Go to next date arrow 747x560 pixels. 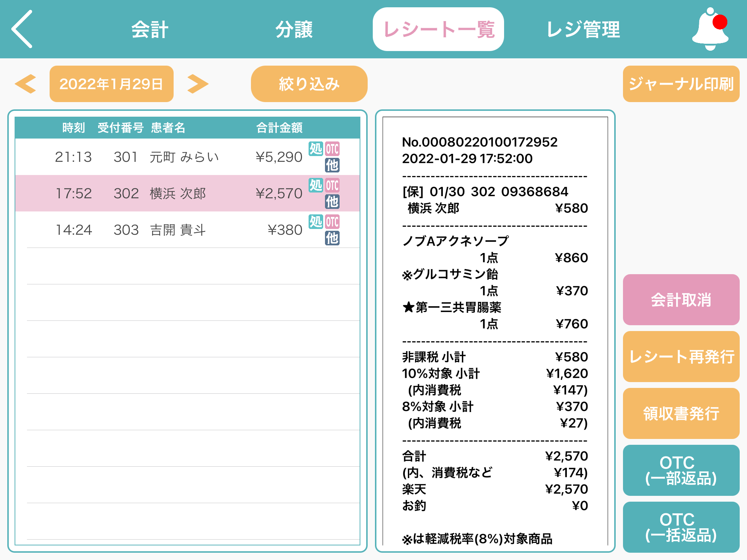(x=198, y=84)
